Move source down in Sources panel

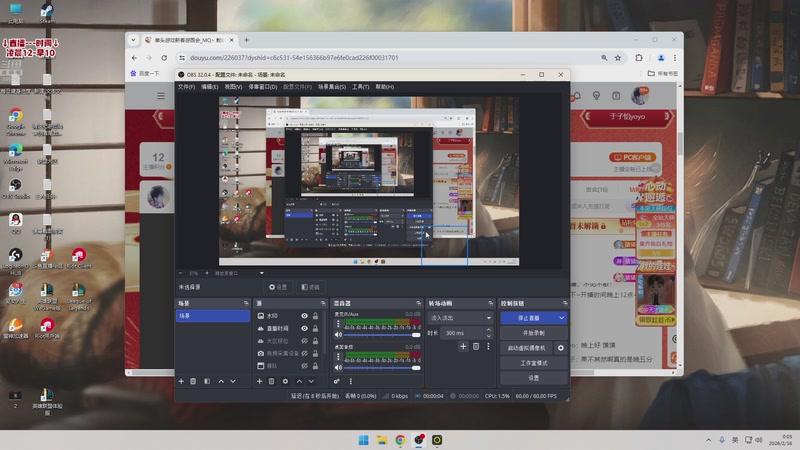311,381
